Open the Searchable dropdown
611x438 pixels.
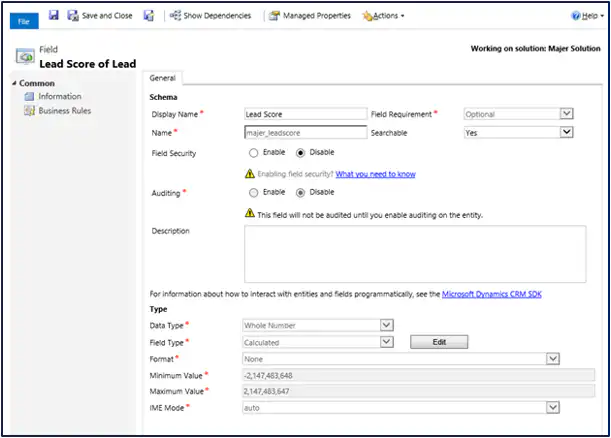point(566,132)
